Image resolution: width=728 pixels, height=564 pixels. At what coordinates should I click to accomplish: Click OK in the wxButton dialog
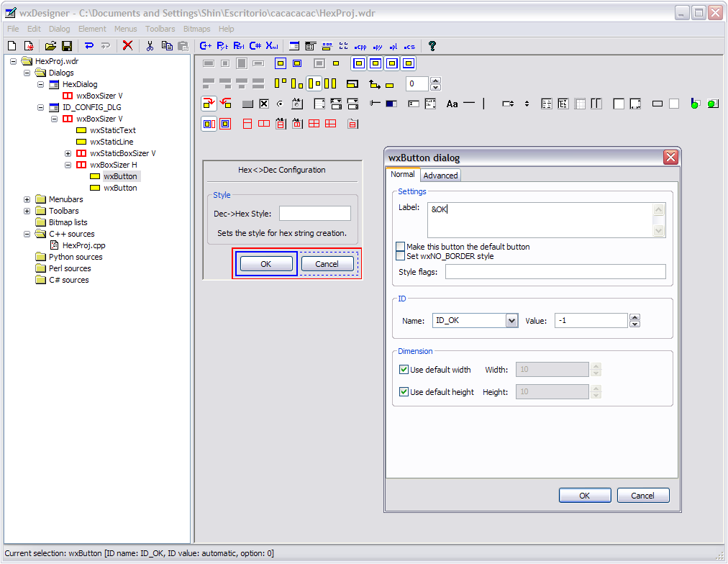[584, 496]
